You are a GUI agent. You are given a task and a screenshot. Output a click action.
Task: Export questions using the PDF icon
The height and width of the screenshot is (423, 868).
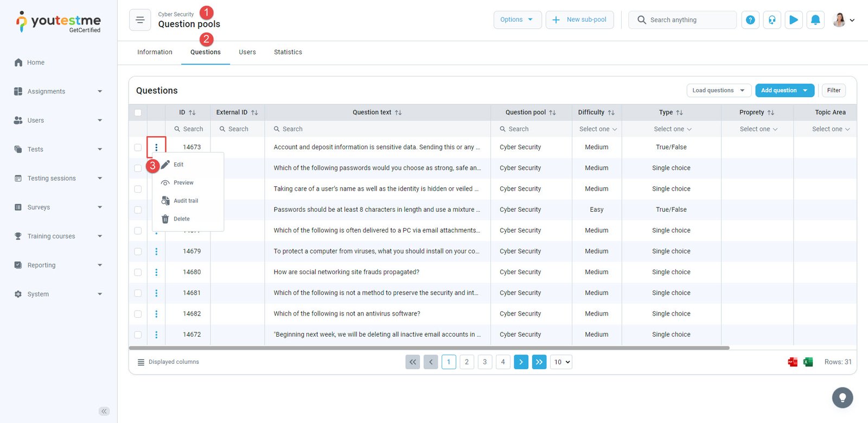tap(793, 362)
